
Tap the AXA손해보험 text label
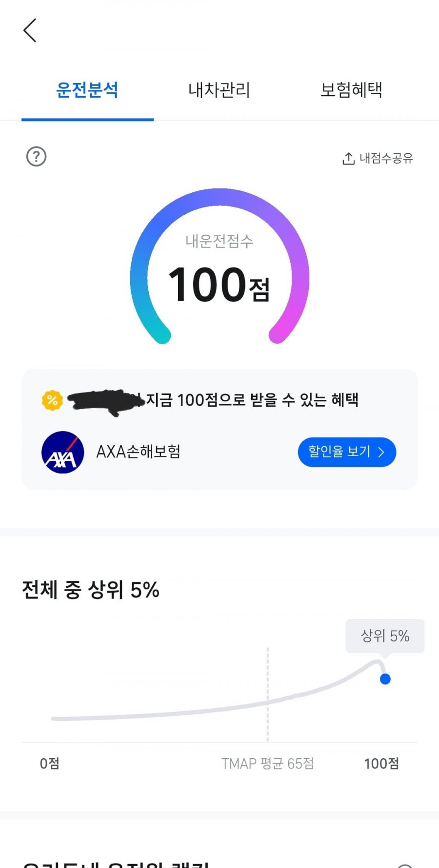point(139,452)
